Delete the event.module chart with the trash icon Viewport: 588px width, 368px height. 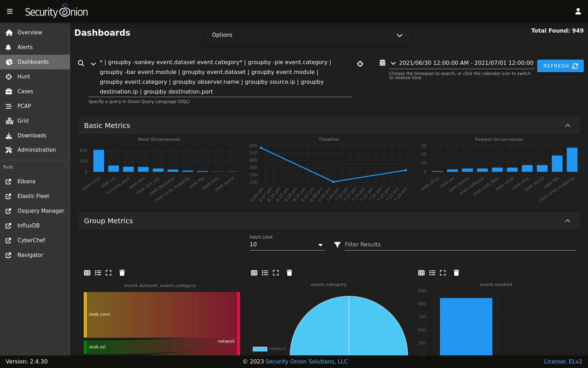pyautogui.click(x=456, y=273)
